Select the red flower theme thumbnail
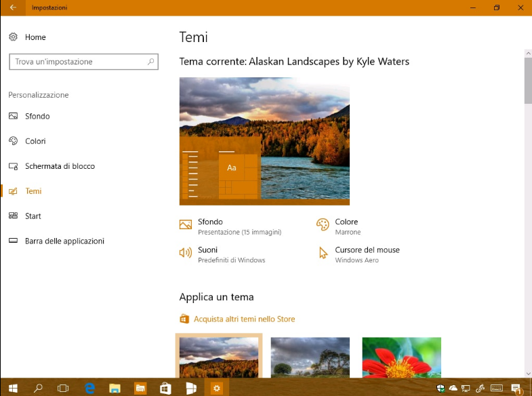 (402, 357)
